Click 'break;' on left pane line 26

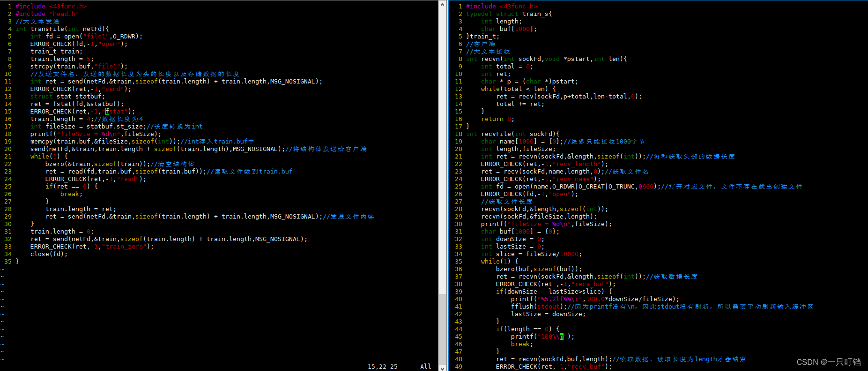pos(72,194)
